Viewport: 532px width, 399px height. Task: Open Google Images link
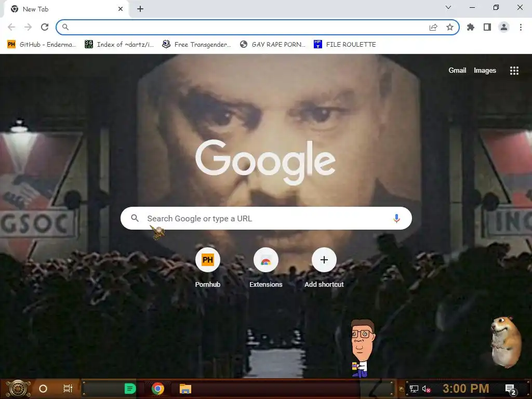485,70
